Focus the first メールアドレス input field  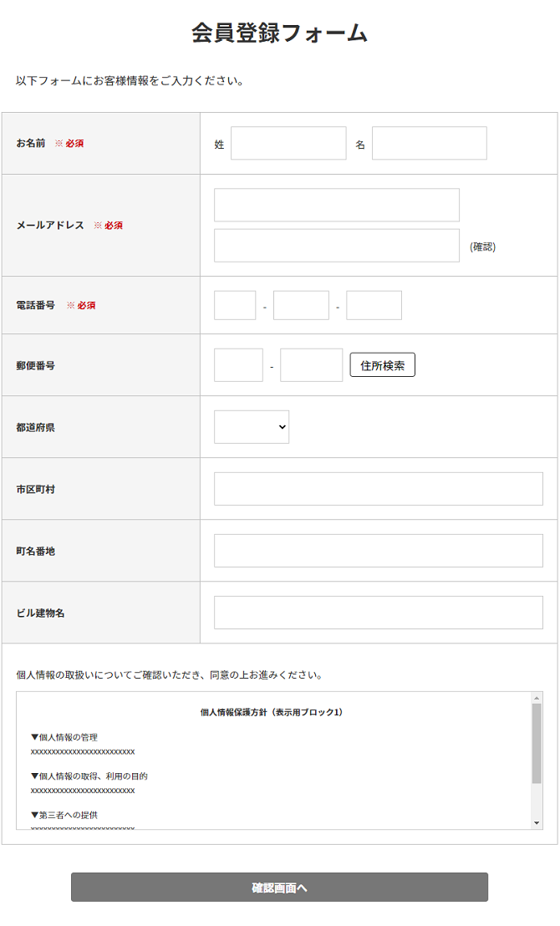pyautogui.click(x=337, y=205)
